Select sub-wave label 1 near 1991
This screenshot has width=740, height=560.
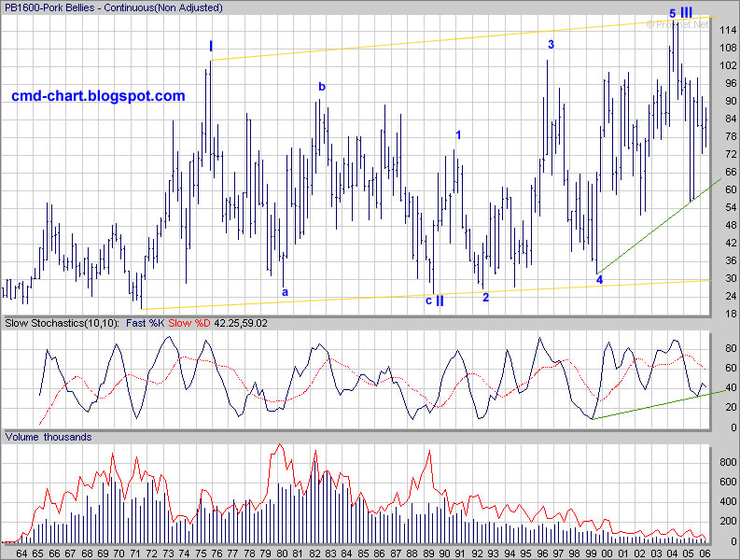[x=458, y=135]
